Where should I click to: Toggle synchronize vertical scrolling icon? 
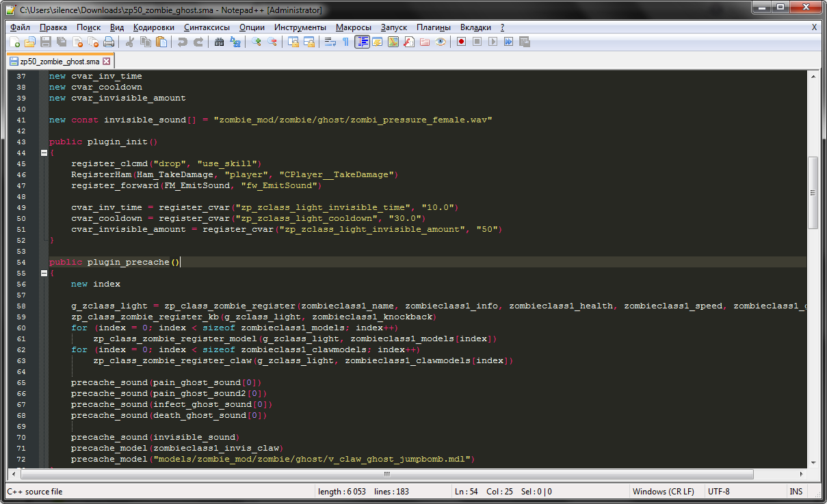(293, 42)
